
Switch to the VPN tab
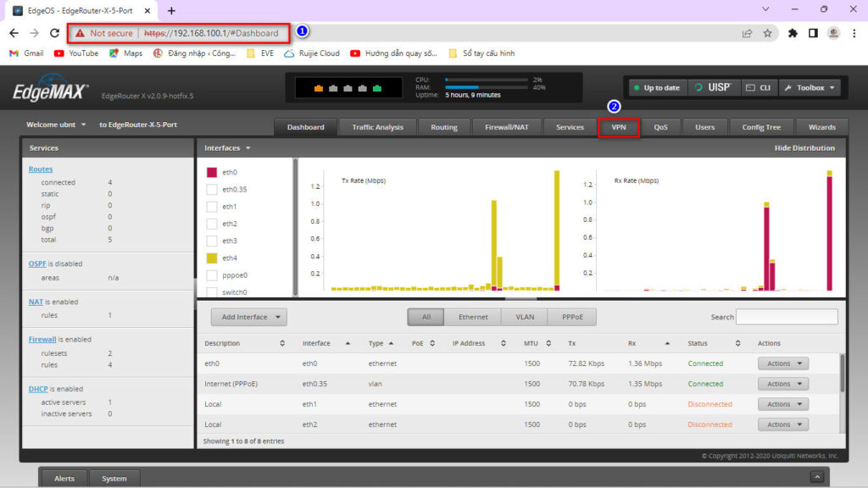click(x=619, y=127)
